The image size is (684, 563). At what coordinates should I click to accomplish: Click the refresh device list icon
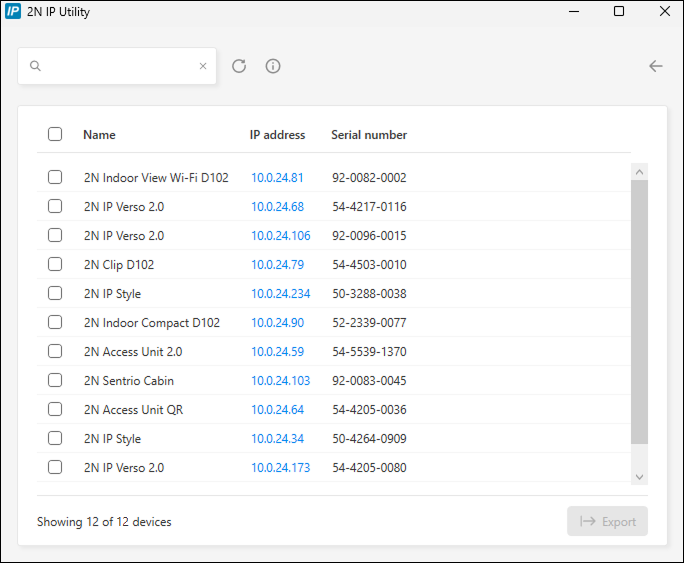(x=239, y=66)
